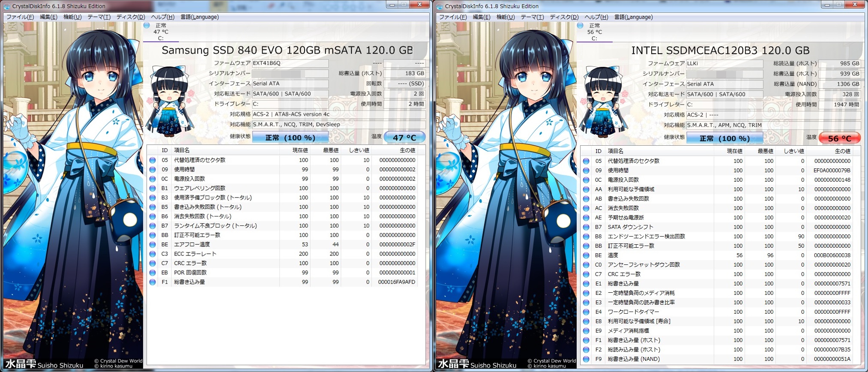Click status orb for Samsung row BE エアフロー温度
868x372 pixels.
(x=153, y=244)
